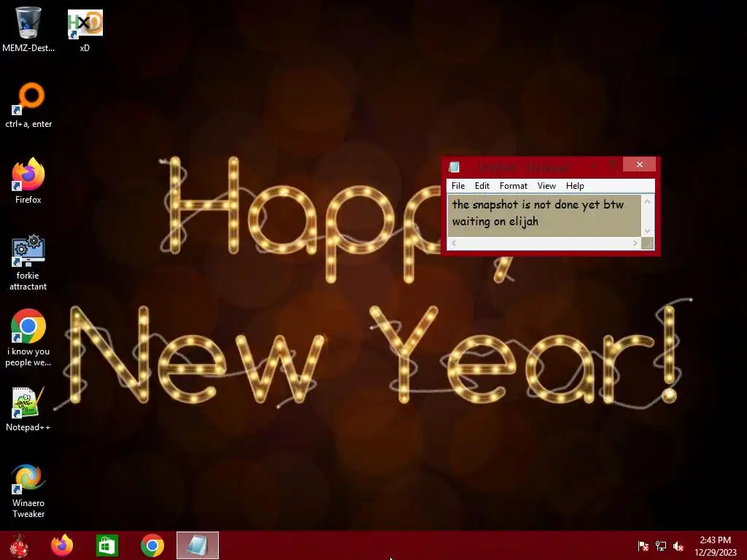The height and width of the screenshot is (560, 747).
Task: Click the Notepad taskbar button
Action: 198,545
